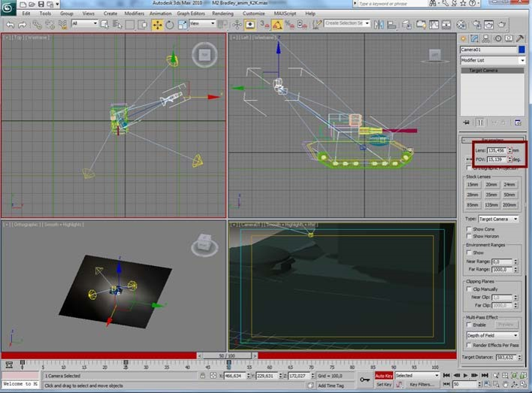Click the Render teapot icon
The height and width of the screenshot is (393, 532).
[x=502, y=25]
